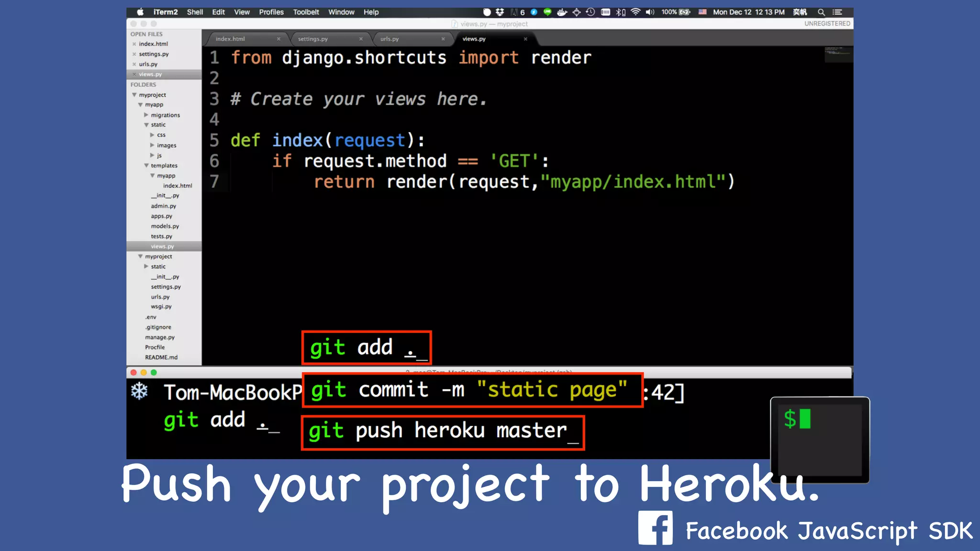Viewport: 980px width, 551px height.
Task: Open Spotlight search
Action: (821, 12)
